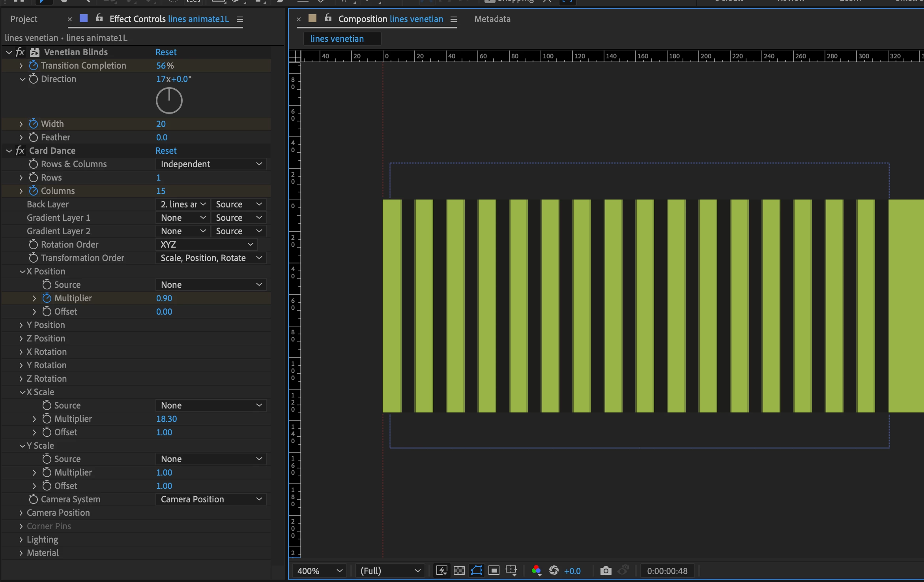Open the Rows & Columns Independent dropdown
The image size is (924, 582).
211,164
